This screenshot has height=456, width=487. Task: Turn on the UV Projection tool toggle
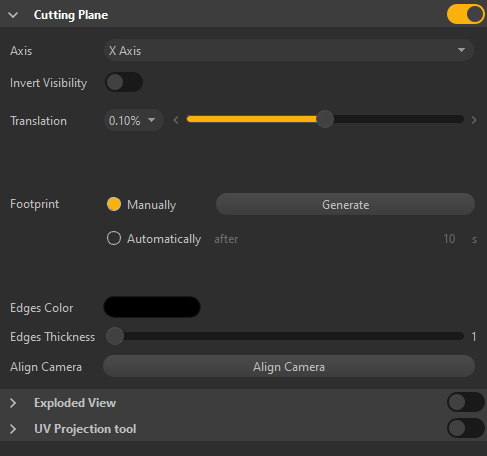(465, 428)
